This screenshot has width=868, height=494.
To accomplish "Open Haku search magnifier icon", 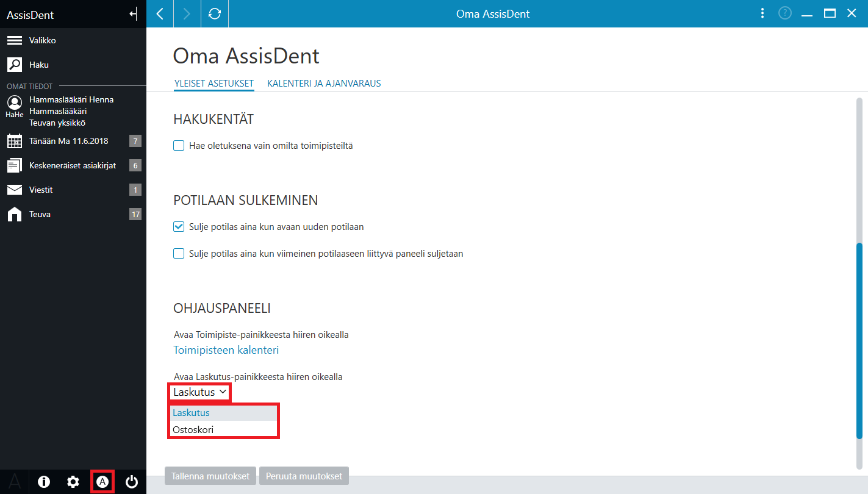I will pos(15,64).
